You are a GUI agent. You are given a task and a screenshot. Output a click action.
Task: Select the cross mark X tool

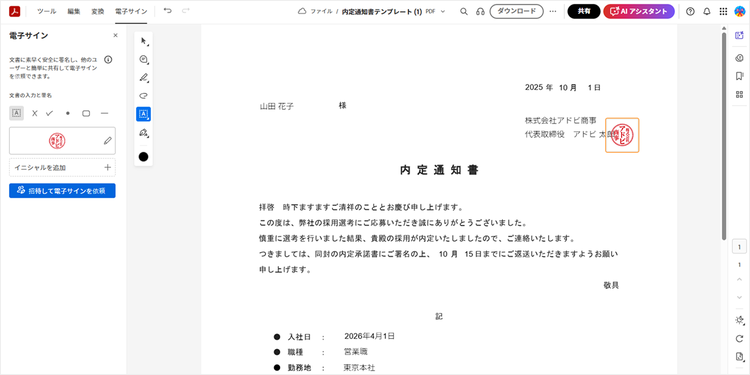click(x=34, y=113)
